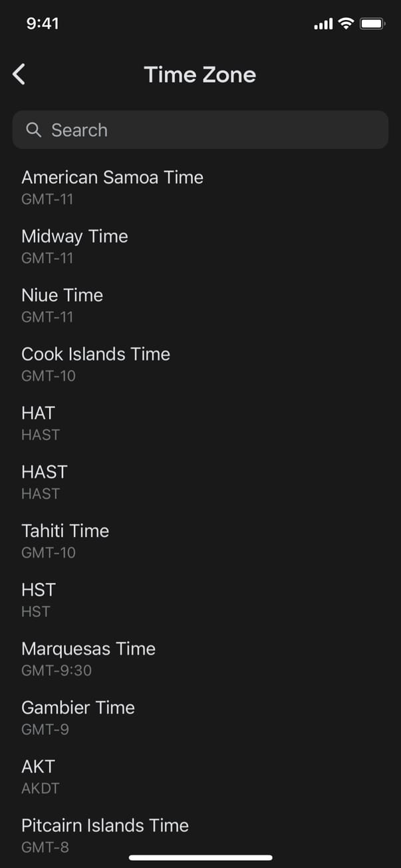
Task: Select Niue Time zone
Action: pyautogui.click(x=63, y=304)
